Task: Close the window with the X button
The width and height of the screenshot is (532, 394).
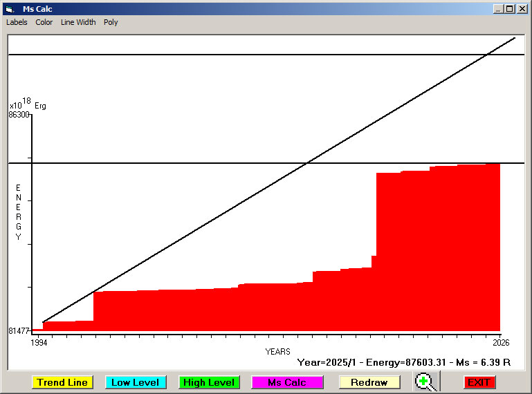Action: click(522, 9)
